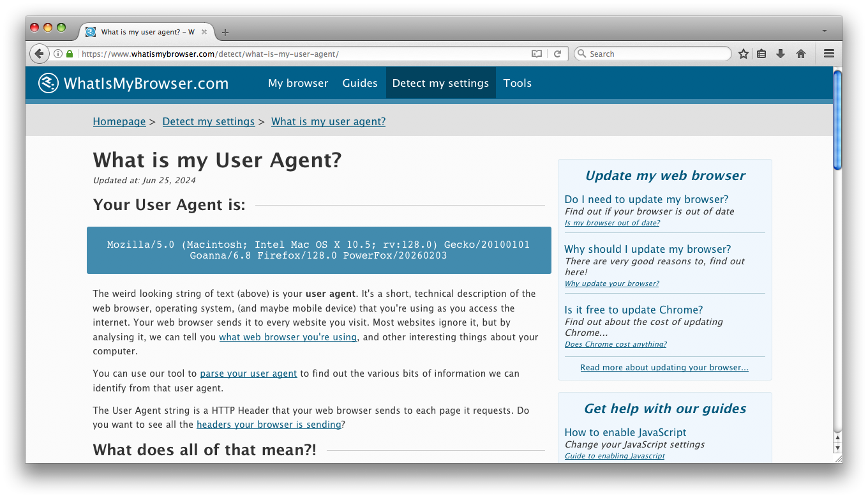This screenshot has height=498, width=868.
Task: Click 'Is my browser out of date?' link
Action: [612, 223]
